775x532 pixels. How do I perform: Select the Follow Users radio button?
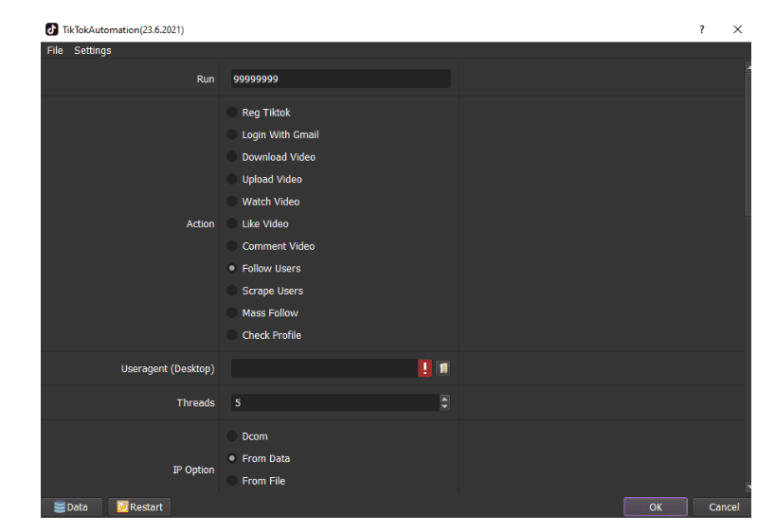[232, 268]
